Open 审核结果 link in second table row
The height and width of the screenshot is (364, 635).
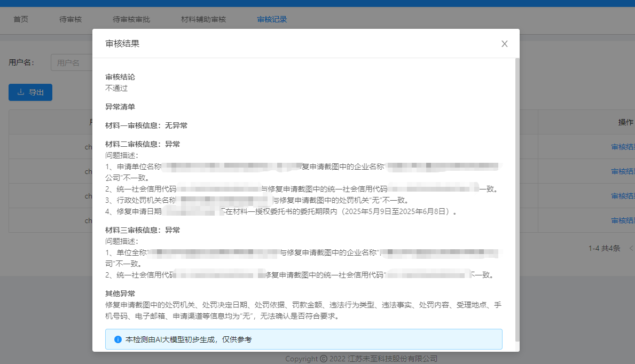(x=623, y=171)
